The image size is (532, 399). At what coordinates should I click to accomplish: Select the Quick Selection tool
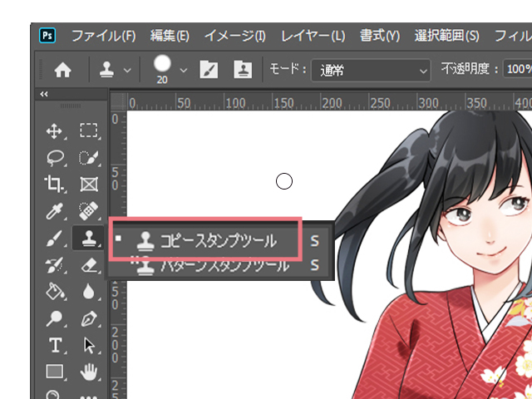click(x=89, y=158)
